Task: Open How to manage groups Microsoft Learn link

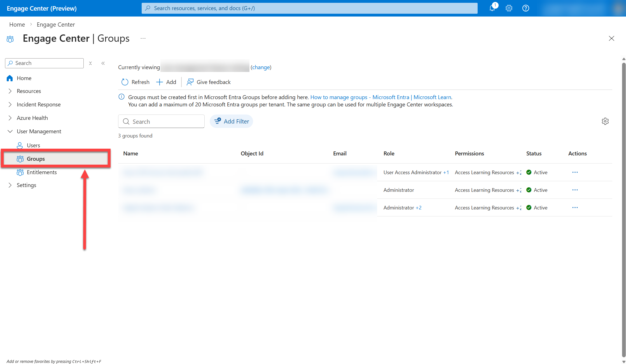Action: [x=381, y=97]
